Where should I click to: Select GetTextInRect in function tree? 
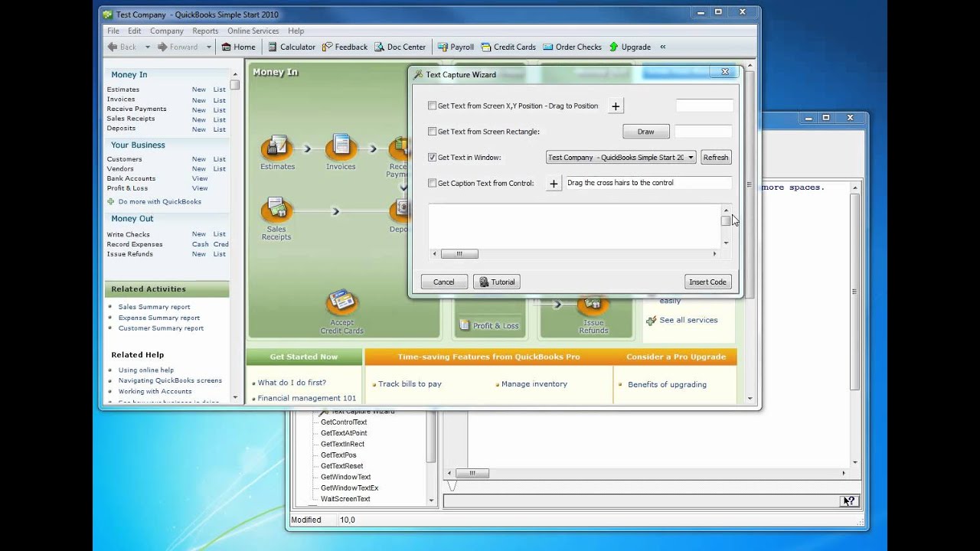(342, 444)
